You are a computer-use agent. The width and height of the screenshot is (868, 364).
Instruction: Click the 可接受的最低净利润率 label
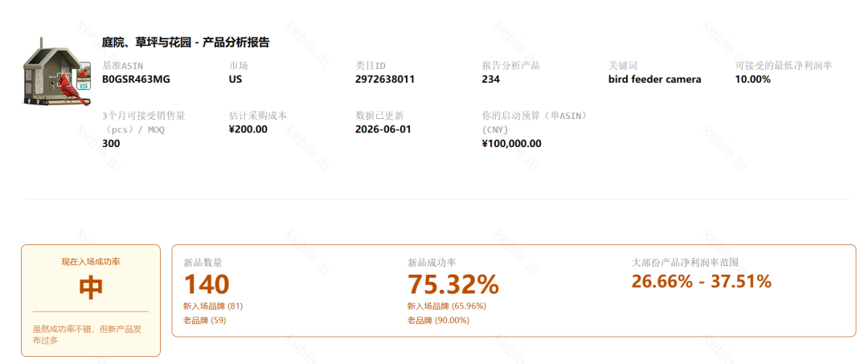pyautogui.click(x=784, y=66)
